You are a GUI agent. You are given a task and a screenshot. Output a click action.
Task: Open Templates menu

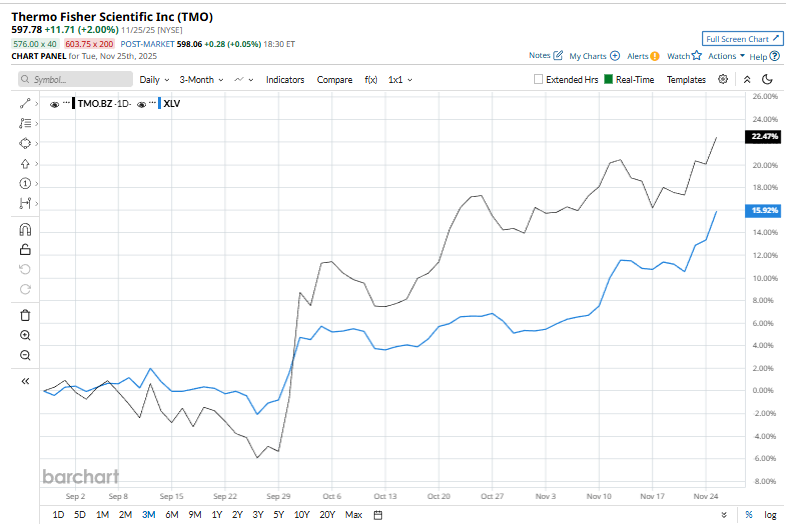pyautogui.click(x=686, y=80)
